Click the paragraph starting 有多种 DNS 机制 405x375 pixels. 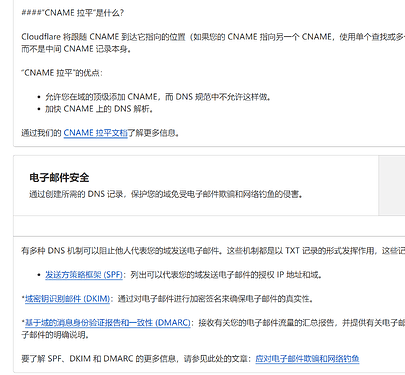[x=213, y=251]
